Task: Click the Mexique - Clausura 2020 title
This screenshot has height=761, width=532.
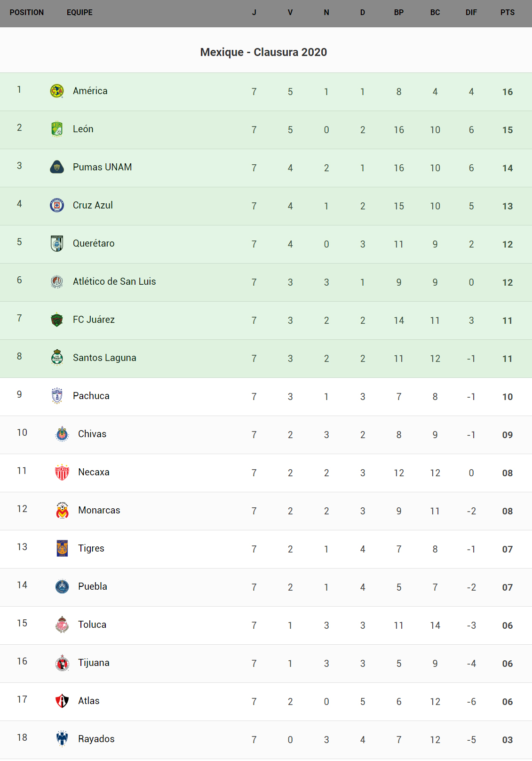Action: (263, 52)
